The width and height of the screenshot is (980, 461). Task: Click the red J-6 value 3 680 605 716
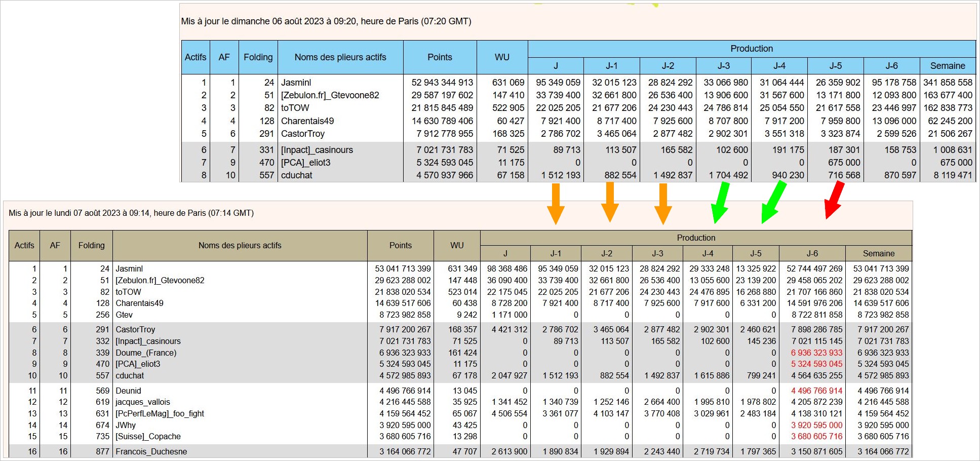(x=816, y=436)
